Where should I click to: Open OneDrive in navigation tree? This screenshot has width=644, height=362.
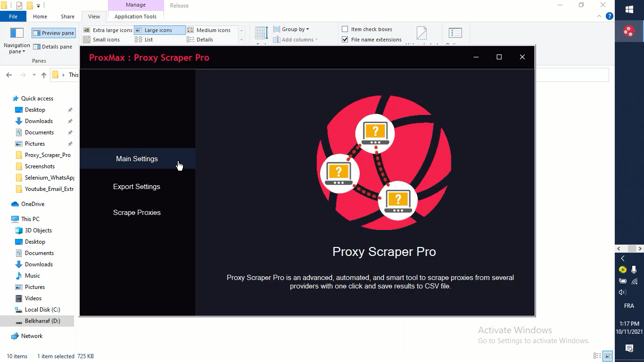(x=33, y=204)
